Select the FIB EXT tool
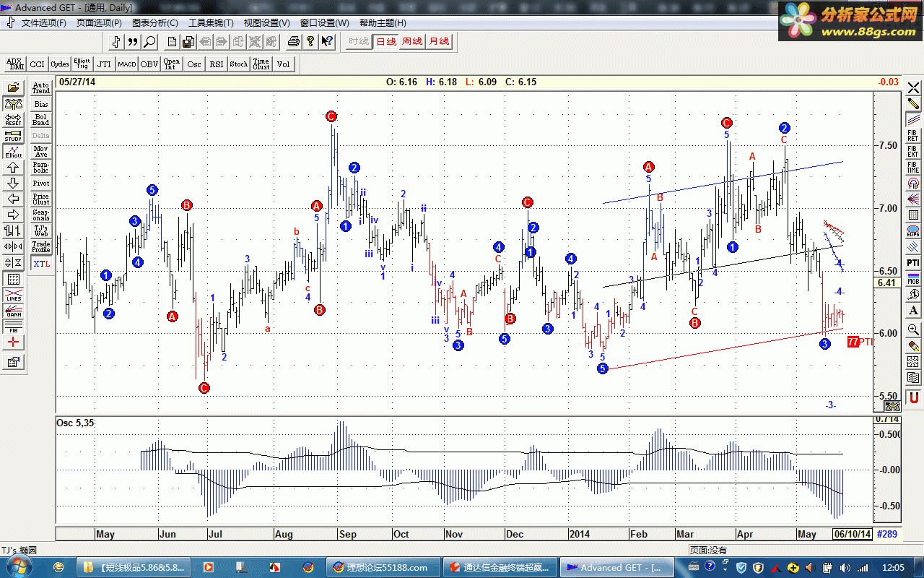924x578 pixels. click(x=914, y=152)
